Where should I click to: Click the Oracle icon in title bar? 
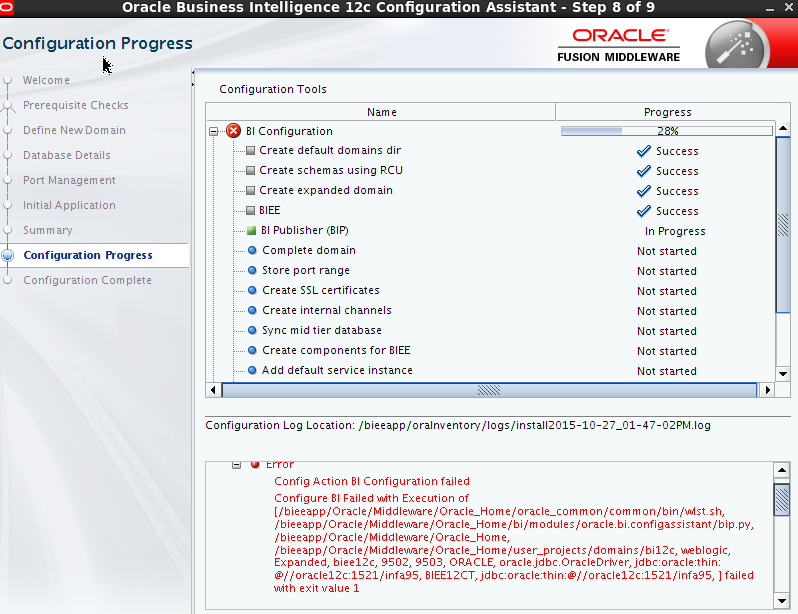pos(7,7)
